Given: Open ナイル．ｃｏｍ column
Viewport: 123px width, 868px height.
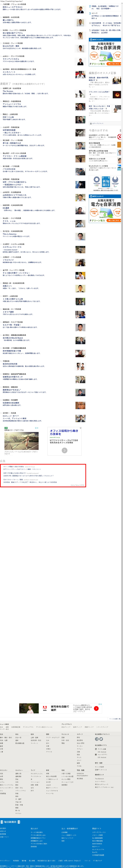Looking at the screenshot, I should (x=9, y=221).
